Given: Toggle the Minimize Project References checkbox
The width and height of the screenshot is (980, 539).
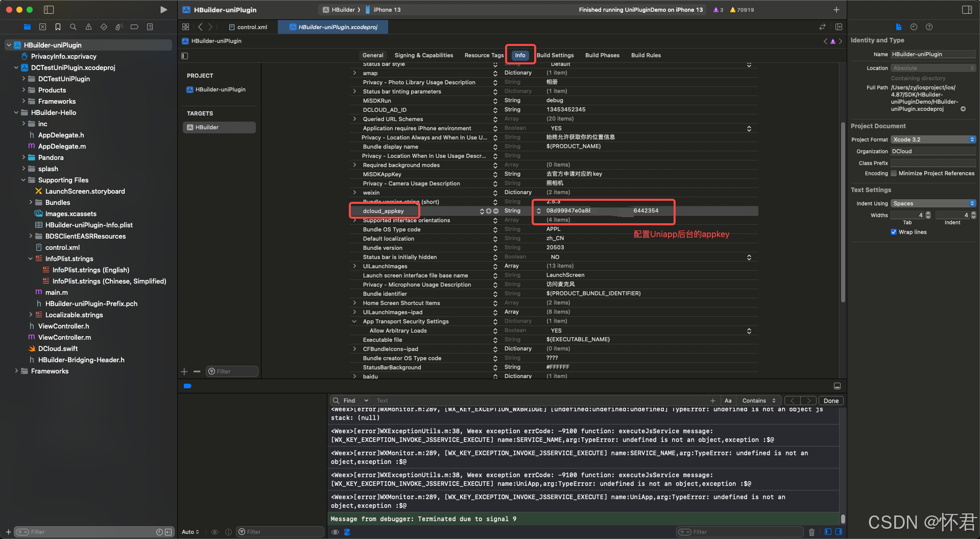Looking at the screenshot, I should pyautogui.click(x=894, y=173).
